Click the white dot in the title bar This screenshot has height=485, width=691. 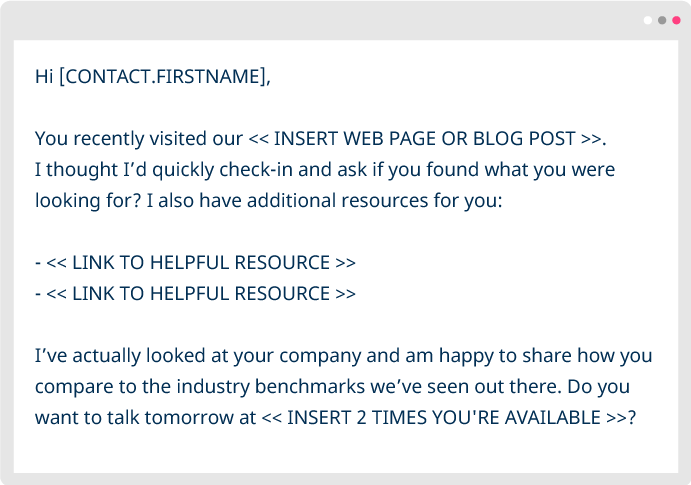pyautogui.click(x=648, y=20)
